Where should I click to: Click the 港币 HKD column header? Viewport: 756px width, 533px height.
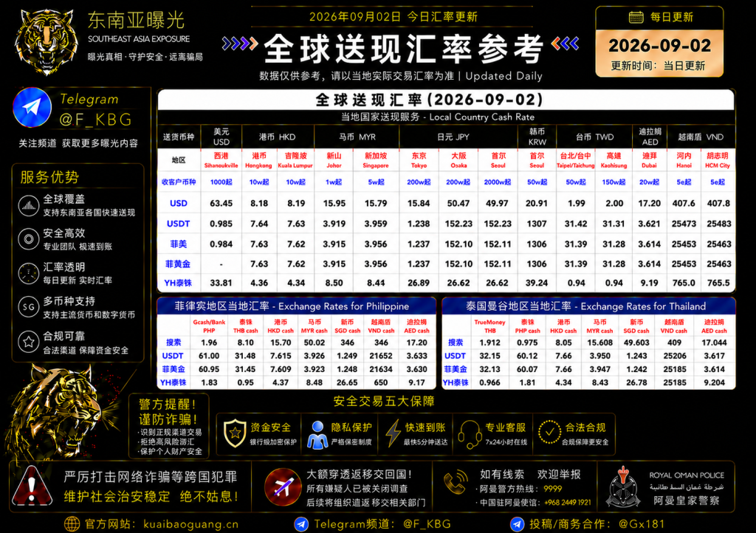click(278, 137)
